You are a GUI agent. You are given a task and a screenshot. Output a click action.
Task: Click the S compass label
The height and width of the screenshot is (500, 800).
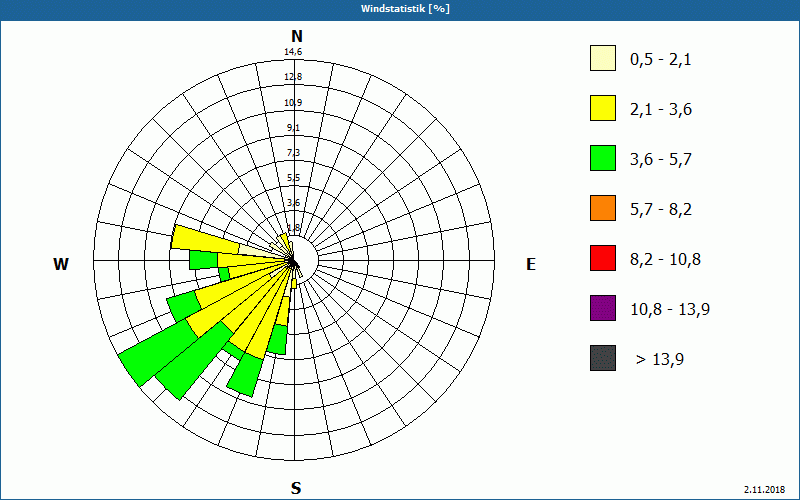pos(296,488)
